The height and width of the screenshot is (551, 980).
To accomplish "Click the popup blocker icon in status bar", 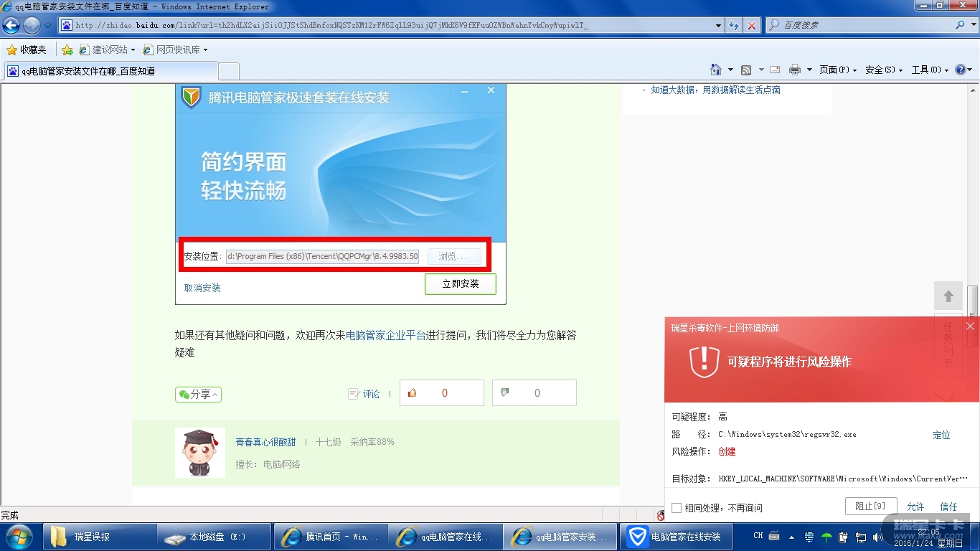I will [660, 515].
